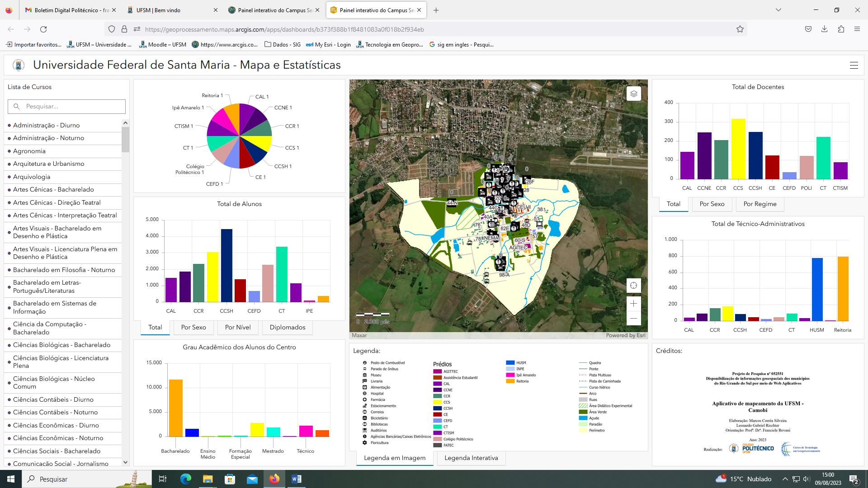
Task: Open Firefox downloads panel
Action: pyautogui.click(x=824, y=29)
